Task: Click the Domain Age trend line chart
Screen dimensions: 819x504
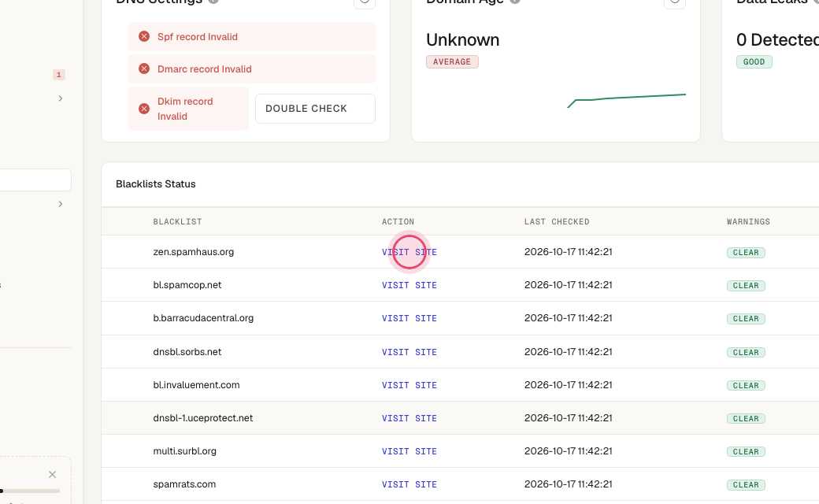Action: pyautogui.click(x=626, y=100)
